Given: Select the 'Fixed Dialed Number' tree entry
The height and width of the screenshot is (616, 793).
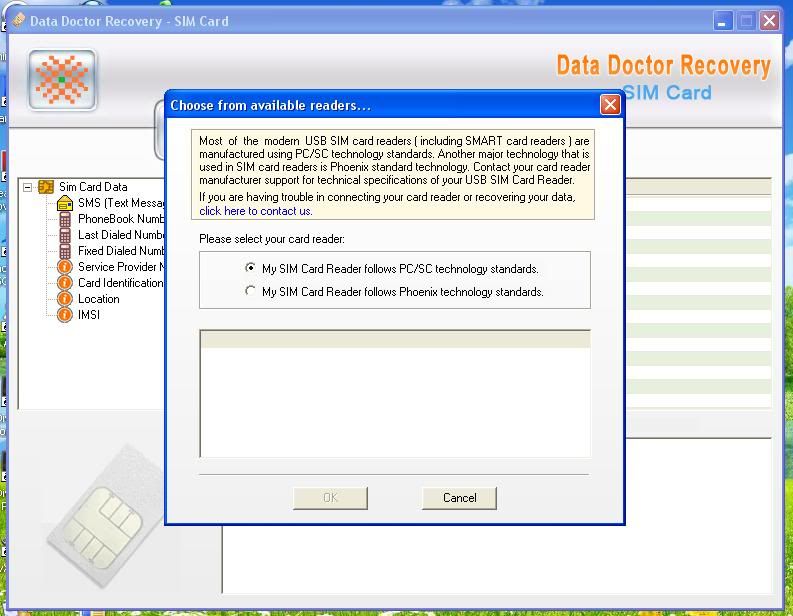Looking at the screenshot, I should click(x=121, y=251).
